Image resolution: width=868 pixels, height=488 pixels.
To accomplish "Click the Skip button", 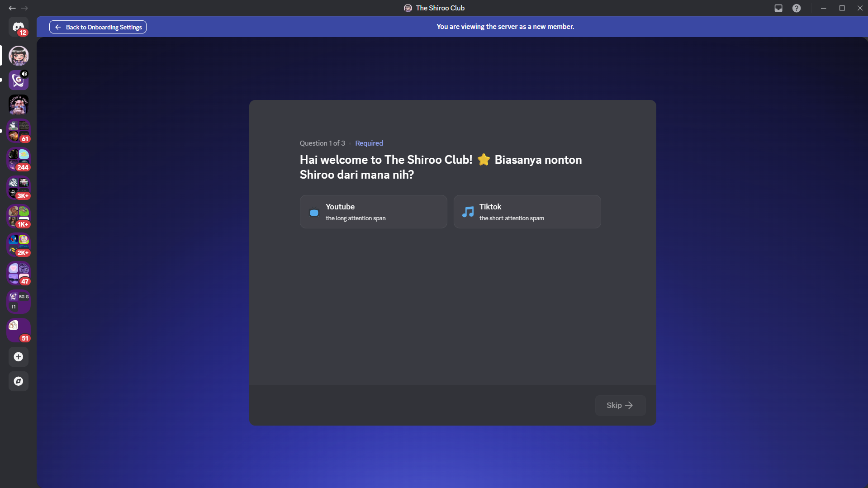I will coord(620,405).
